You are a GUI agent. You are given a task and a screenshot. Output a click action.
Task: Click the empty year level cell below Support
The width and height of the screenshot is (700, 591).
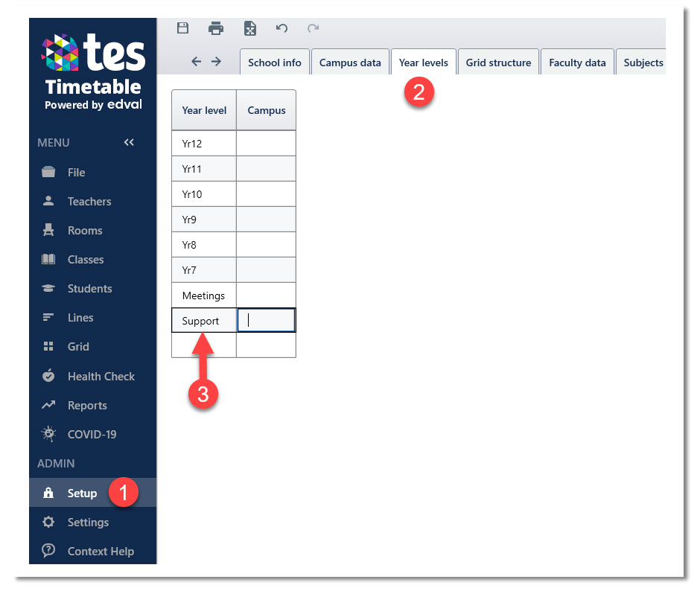204,345
